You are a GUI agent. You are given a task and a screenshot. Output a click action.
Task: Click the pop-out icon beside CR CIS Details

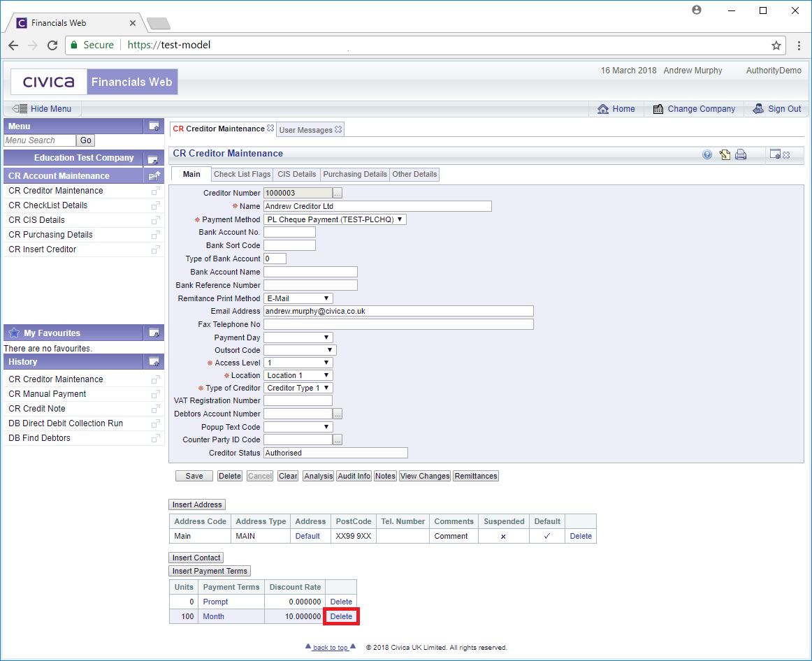click(x=155, y=221)
